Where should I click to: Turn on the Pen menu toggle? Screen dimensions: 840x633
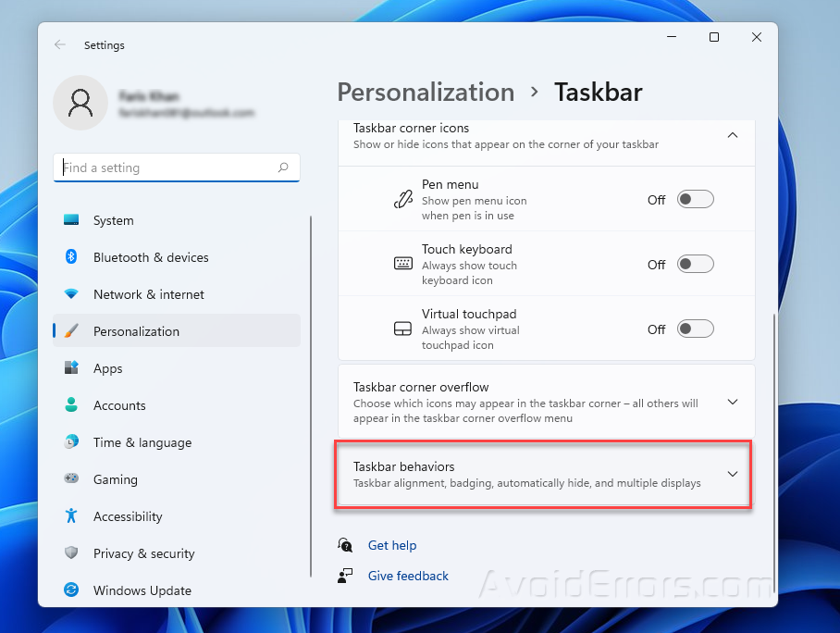[x=696, y=199]
